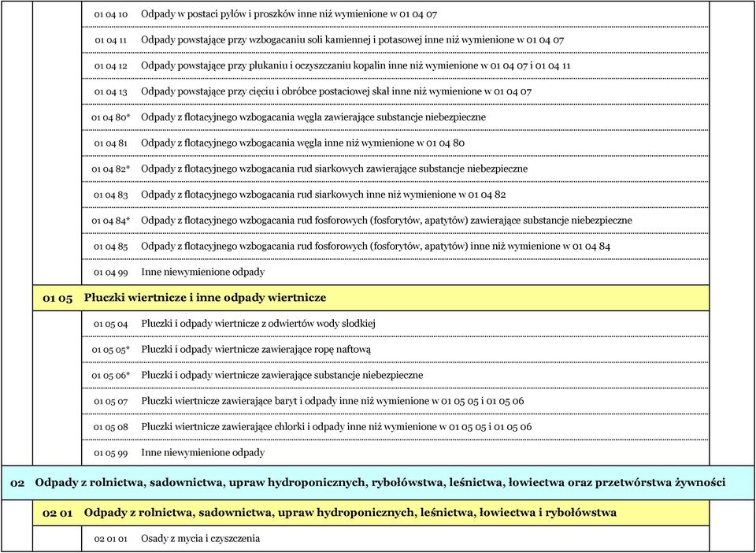This screenshot has height=553, width=756.
Task: Select row code 01 05 07
Action: [x=111, y=401]
